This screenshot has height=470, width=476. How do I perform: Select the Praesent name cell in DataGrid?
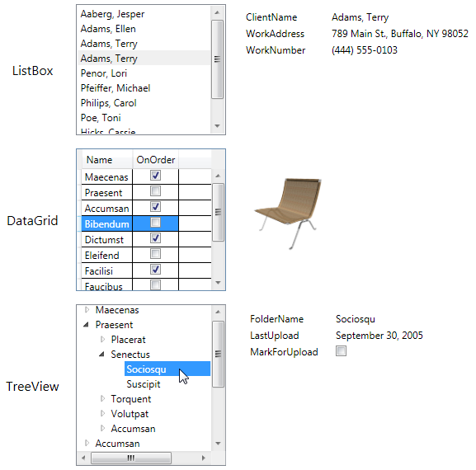pyautogui.click(x=107, y=193)
